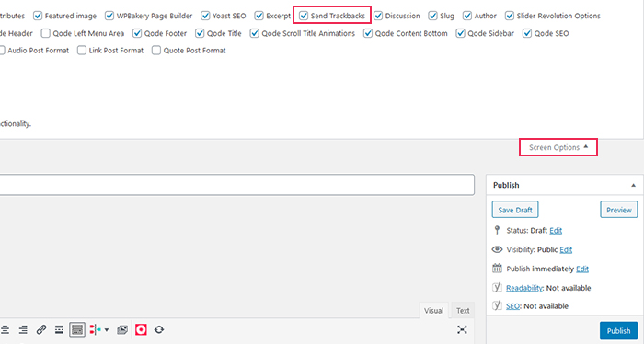Open the SEO analysis link
The height and width of the screenshot is (344, 644).
(x=512, y=305)
